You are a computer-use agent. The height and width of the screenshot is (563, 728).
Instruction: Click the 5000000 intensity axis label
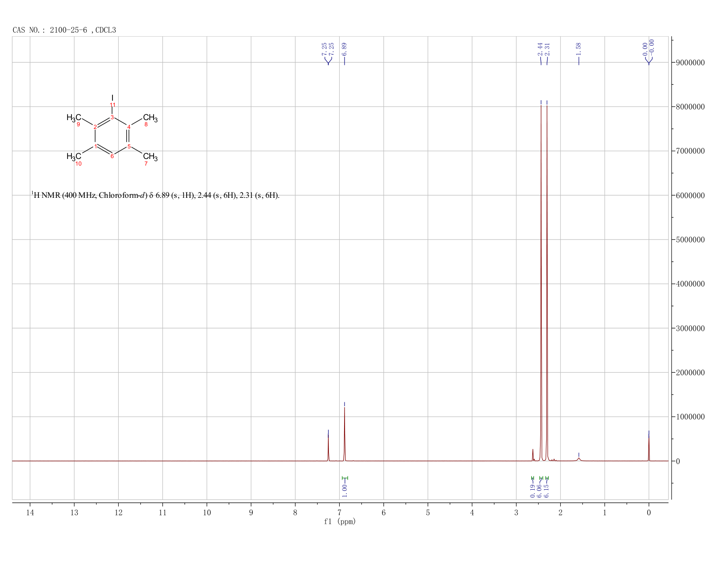[690, 240]
